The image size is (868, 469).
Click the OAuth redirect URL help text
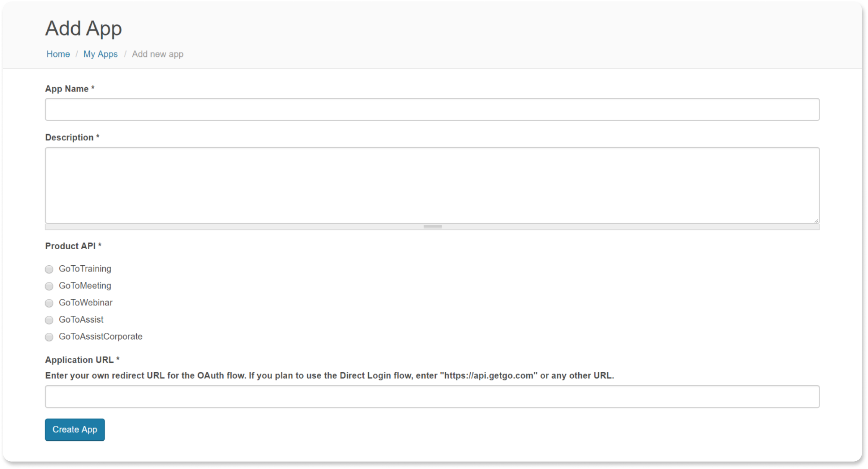coord(329,375)
